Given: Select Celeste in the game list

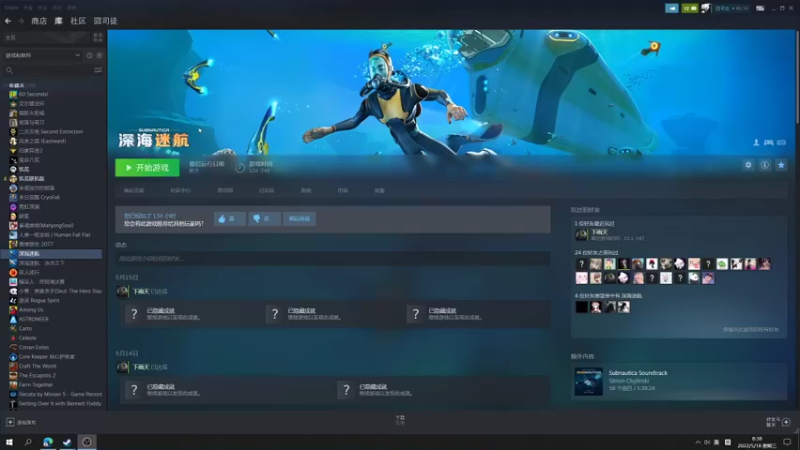Looking at the screenshot, I should [28, 338].
